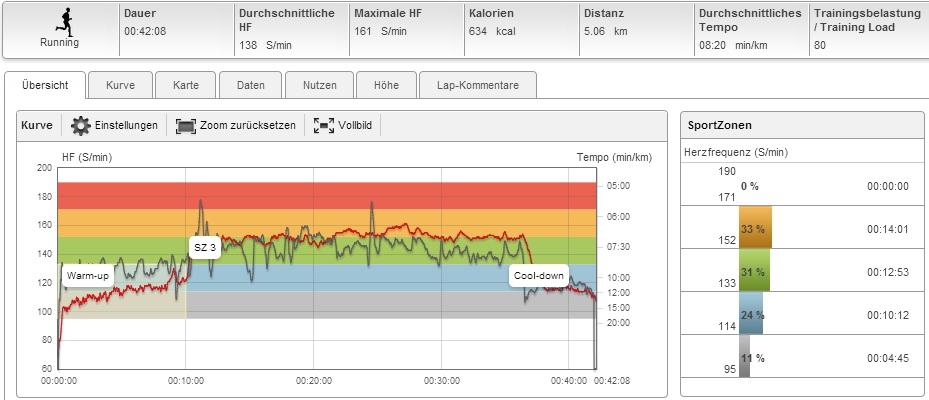Open the Lap-Kommentare tab
This screenshot has width=929, height=400.
pyautogui.click(x=477, y=86)
